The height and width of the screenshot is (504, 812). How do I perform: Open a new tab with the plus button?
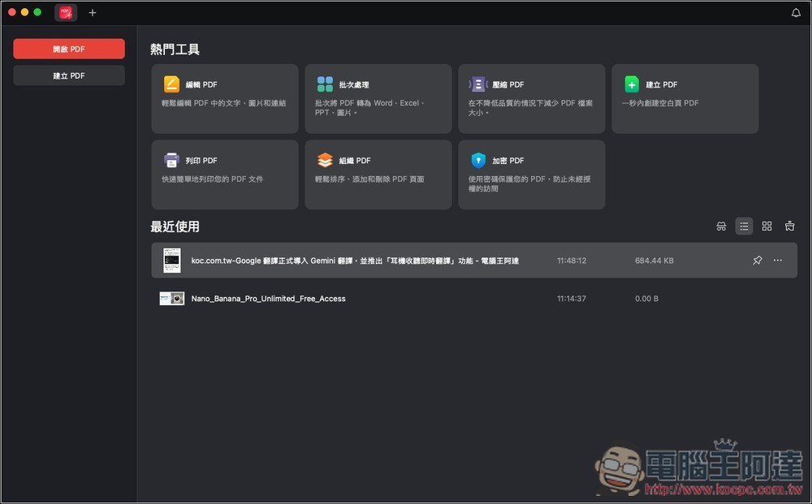tap(92, 12)
